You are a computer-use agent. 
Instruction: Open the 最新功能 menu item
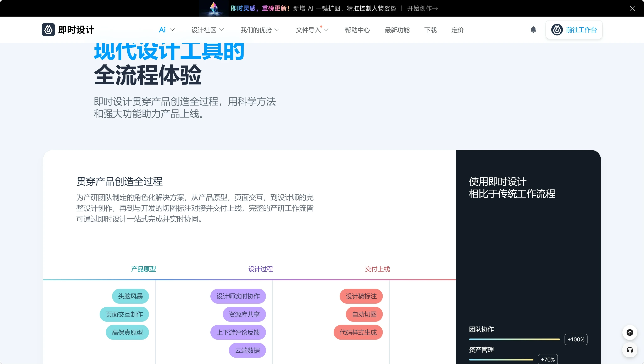pos(397,30)
